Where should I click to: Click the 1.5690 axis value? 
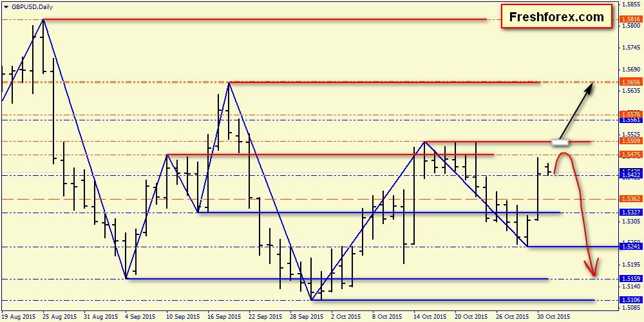[631, 70]
